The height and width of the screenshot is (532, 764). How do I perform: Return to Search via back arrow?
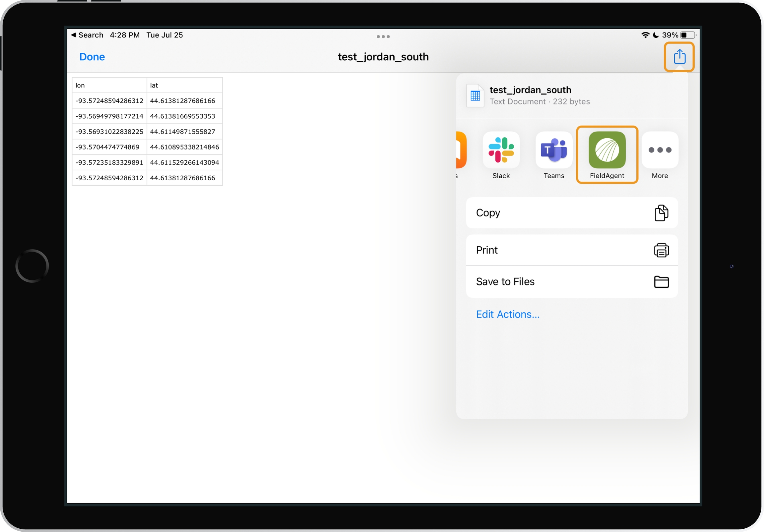click(x=87, y=35)
